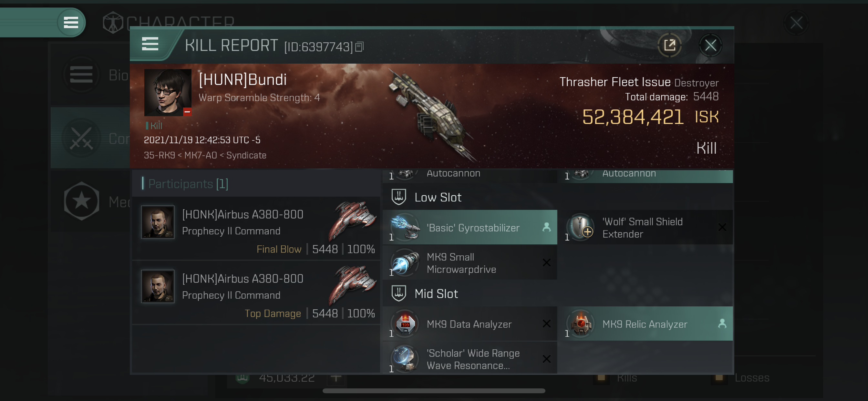This screenshot has width=868, height=401.
Task: Click the Low Slot shield icon
Action: (x=398, y=196)
